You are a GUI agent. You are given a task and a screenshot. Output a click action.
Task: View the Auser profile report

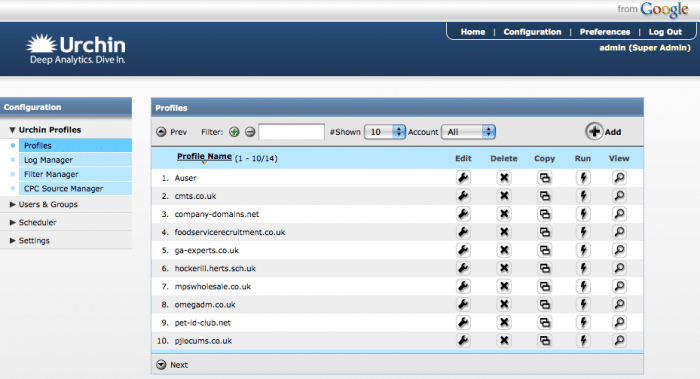(619, 178)
